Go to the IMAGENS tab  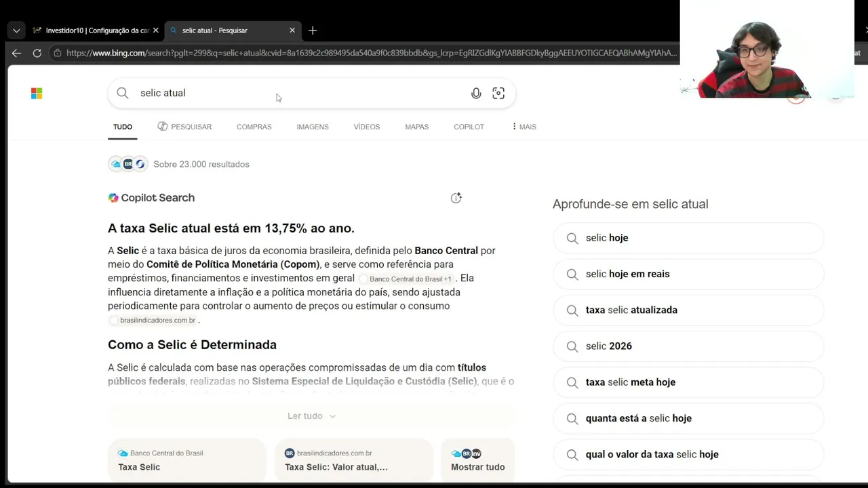313,127
